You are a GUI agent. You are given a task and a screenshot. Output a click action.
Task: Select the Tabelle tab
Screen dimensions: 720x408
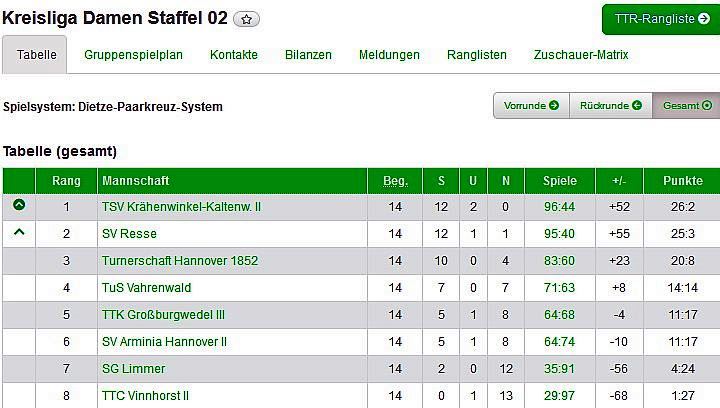pyautogui.click(x=35, y=55)
